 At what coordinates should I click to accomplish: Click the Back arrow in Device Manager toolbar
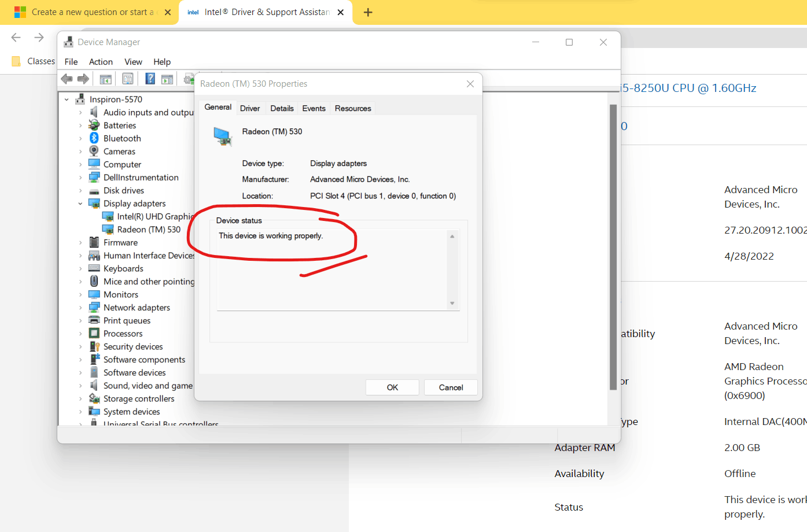[67, 79]
